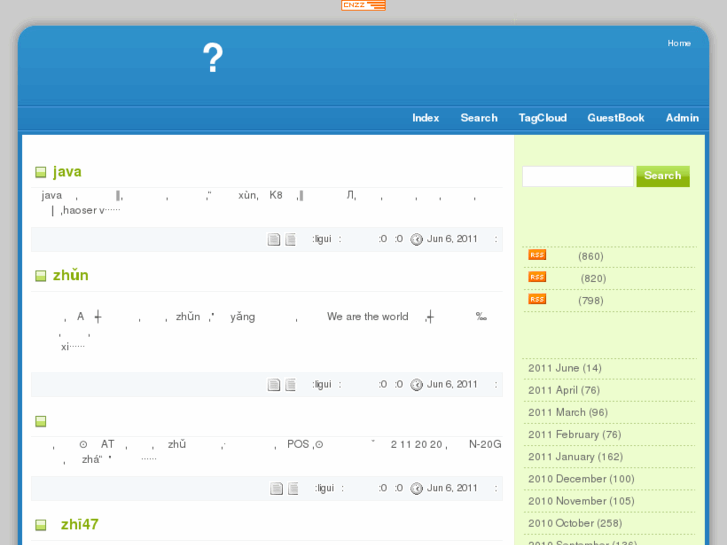This screenshot has width=727, height=545.
Task: Open archive 2011 February (76)
Action: [574, 435]
